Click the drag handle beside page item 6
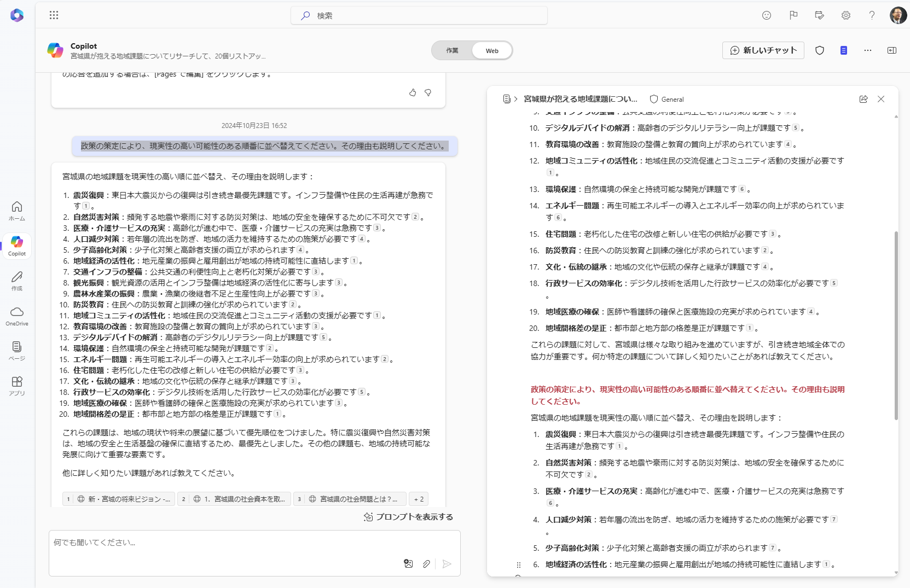 tap(519, 564)
